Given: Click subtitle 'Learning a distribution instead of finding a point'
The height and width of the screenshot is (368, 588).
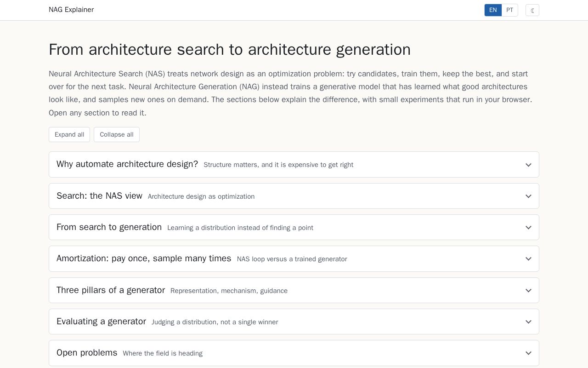Looking at the screenshot, I should [240, 228].
